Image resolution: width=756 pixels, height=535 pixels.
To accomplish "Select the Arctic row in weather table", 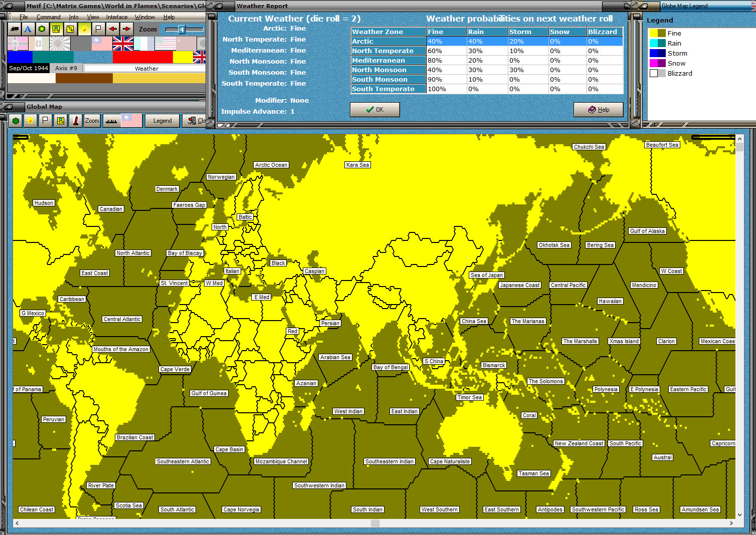I will click(487, 42).
